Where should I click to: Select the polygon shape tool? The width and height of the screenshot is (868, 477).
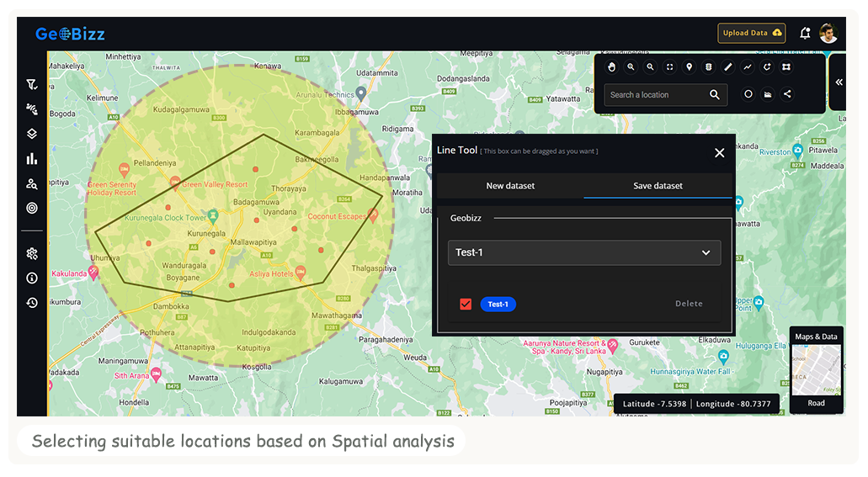click(x=786, y=67)
